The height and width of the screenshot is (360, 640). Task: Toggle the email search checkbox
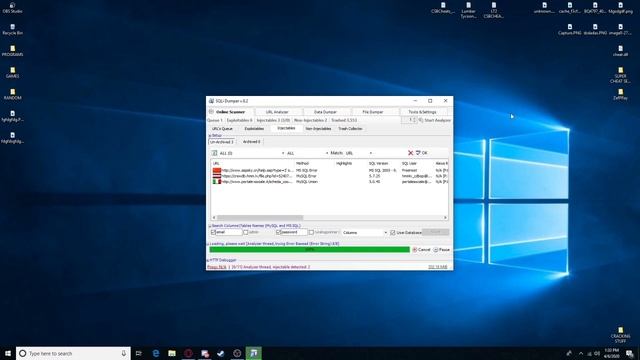213,232
